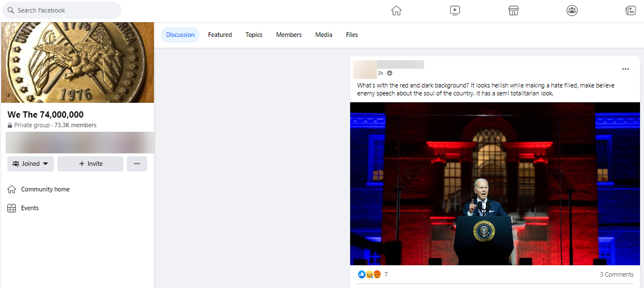
Task: Open the Topics tab
Action: click(254, 35)
